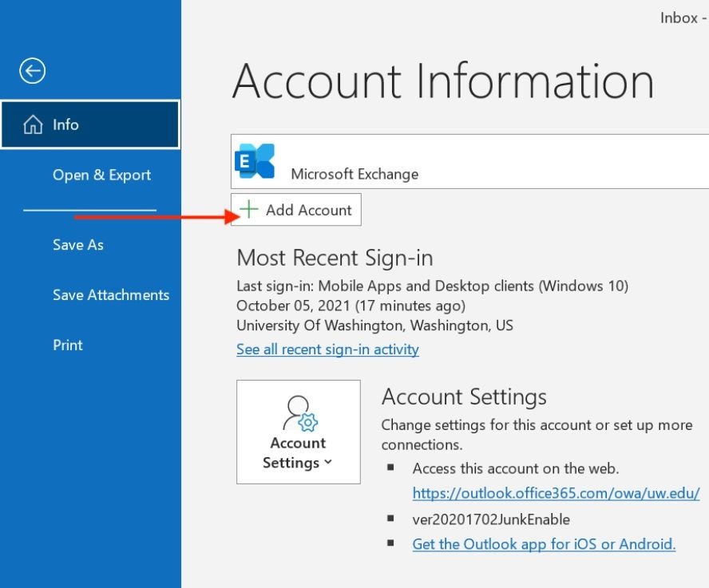Click the Most Recent Sign-in heading

(335, 258)
